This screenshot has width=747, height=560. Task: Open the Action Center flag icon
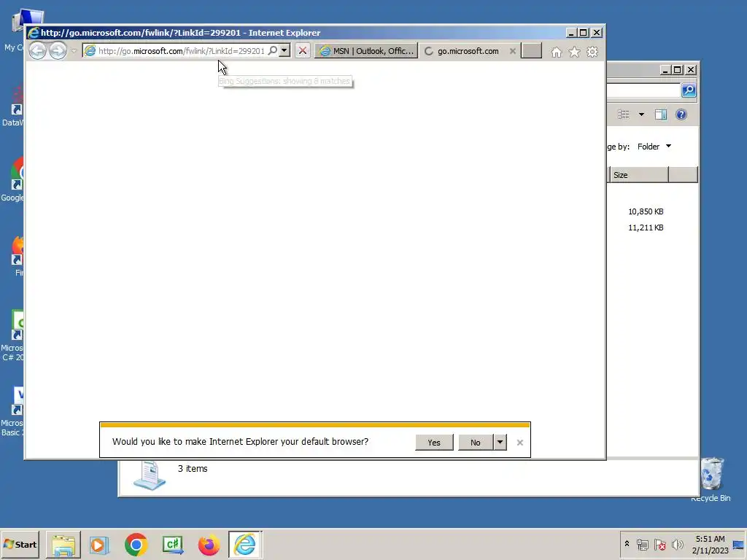point(659,544)
